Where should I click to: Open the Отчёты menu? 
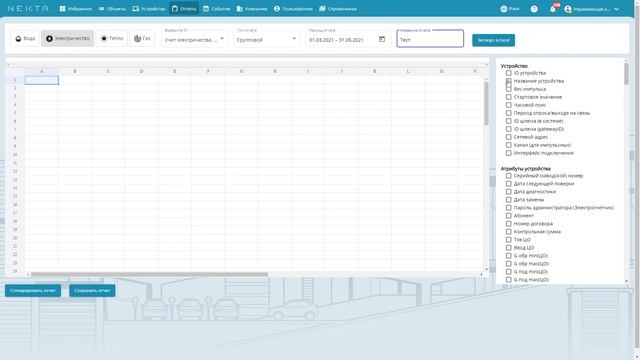184,9
